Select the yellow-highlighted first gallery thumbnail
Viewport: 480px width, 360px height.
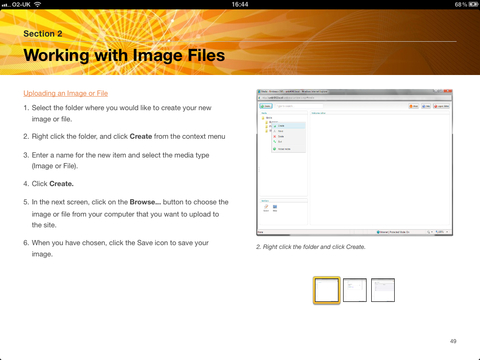tap(327, 290)
